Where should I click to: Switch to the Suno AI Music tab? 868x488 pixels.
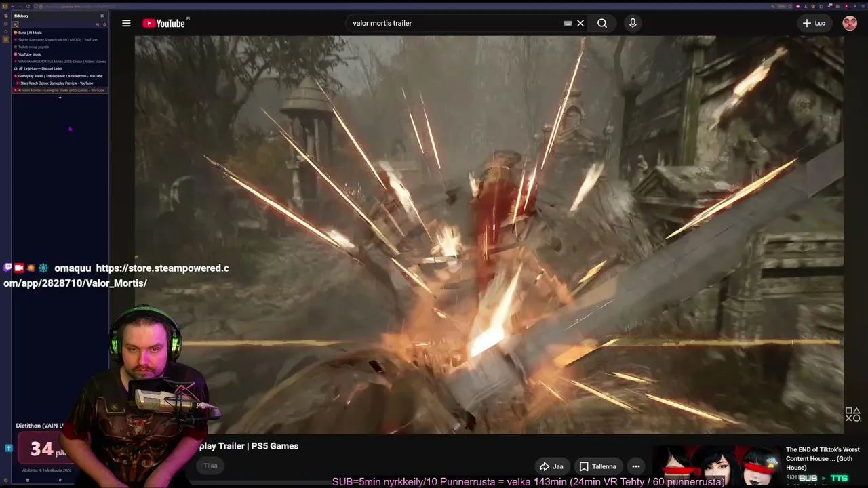(60, 33)
